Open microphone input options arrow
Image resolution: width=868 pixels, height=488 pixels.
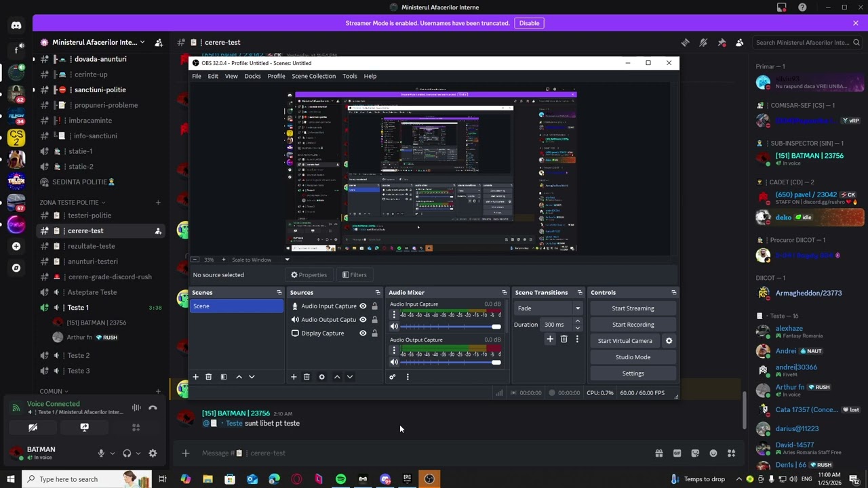[113, 453]
